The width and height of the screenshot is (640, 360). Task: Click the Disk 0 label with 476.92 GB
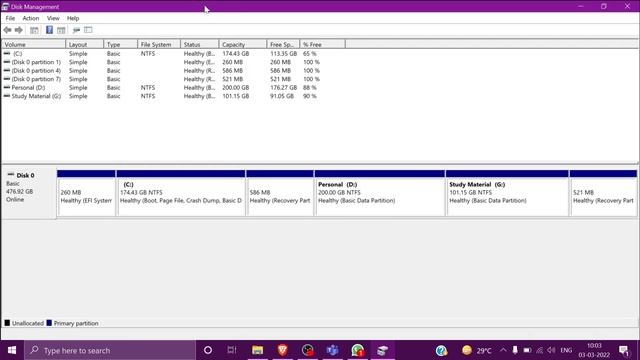click(x=29, y=192)
